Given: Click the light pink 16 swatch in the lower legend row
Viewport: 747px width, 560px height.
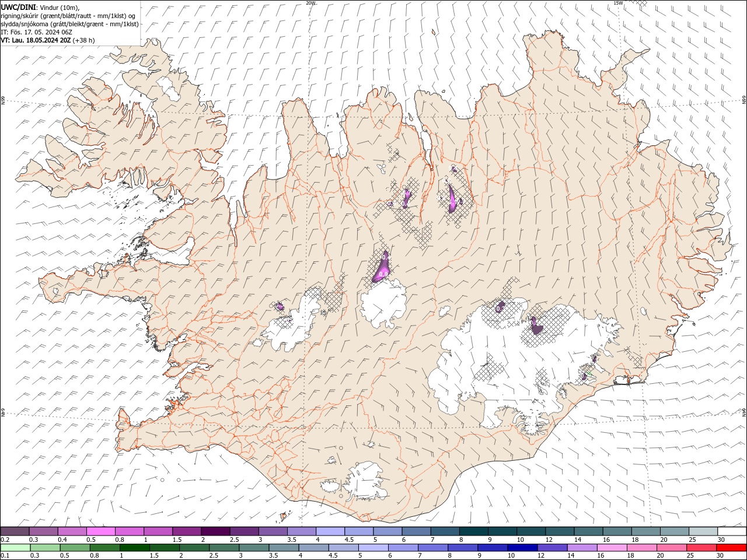Looking at the screenshot, I should (x=612, y=548).
